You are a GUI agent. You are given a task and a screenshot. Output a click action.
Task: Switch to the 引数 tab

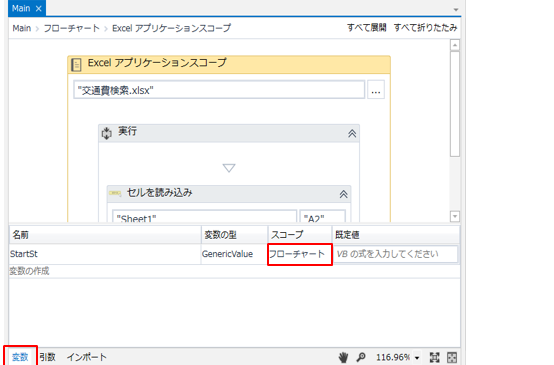point(47,357)
